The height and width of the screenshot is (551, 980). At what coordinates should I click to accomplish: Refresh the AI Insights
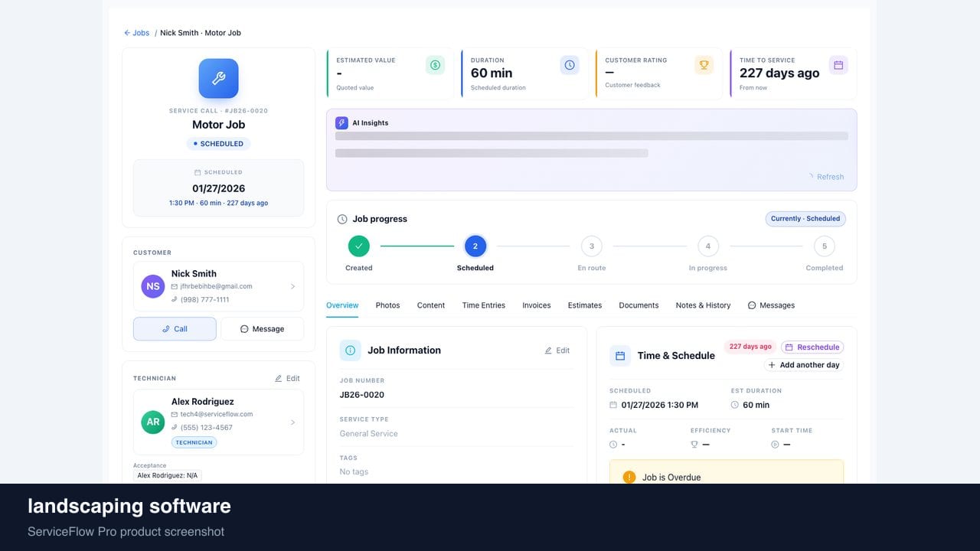point(825,177)
